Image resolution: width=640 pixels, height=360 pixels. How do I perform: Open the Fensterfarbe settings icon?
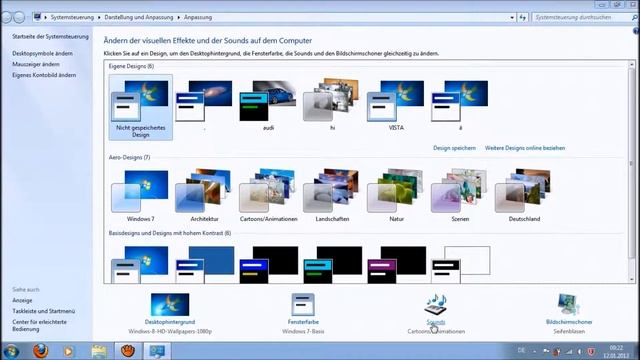coord(303,304)
